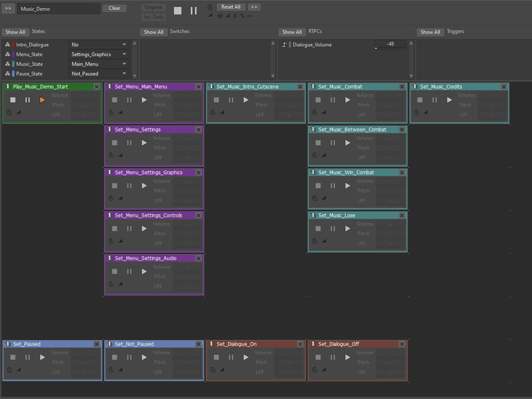Click the RTPC icon beside Dialogue_Volume
This screenshot has height=399, width=532.
[284, 45]
